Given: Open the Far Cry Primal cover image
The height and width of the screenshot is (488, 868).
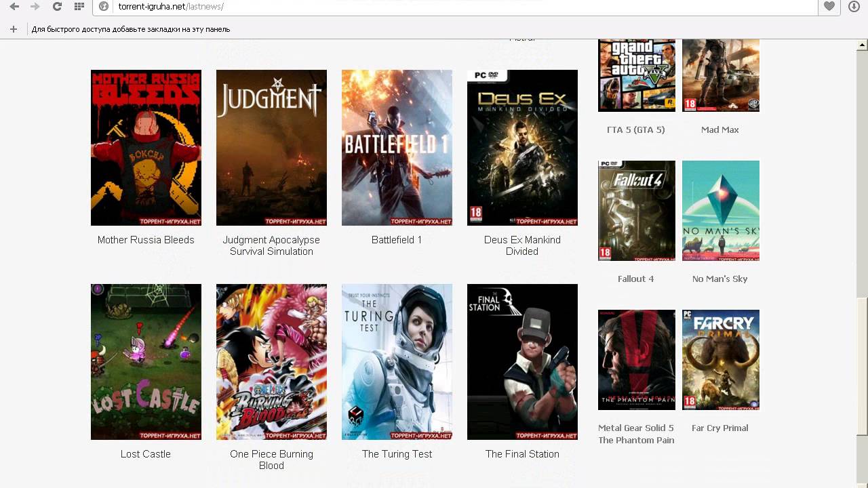Looking at the screenshot, I should click(721, 360).
